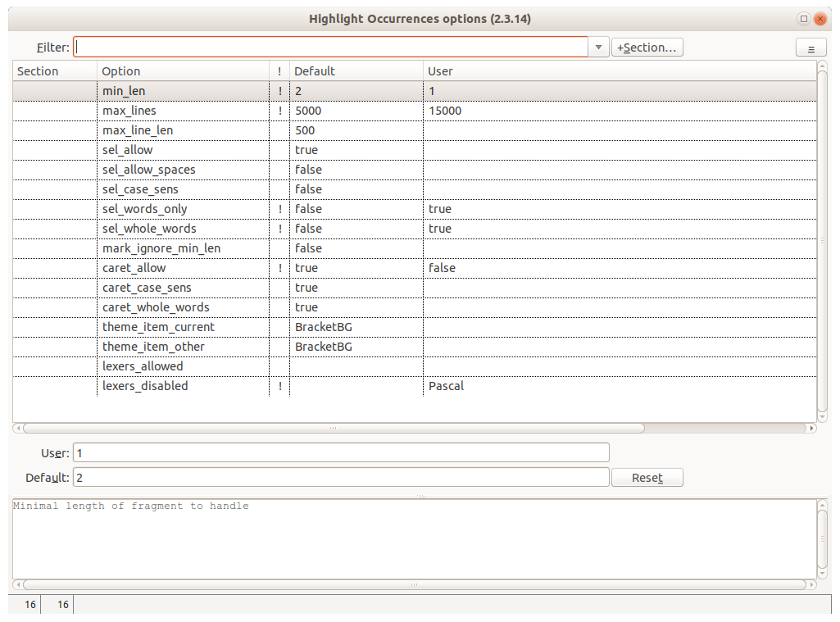Click the description pane vertical scrollbar
The image size is (840, 622).
(x=822, y=539)
